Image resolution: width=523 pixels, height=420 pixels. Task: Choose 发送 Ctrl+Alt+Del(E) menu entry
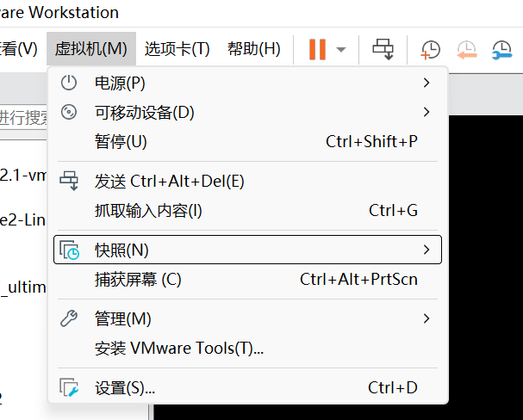[x=247, y=182]
